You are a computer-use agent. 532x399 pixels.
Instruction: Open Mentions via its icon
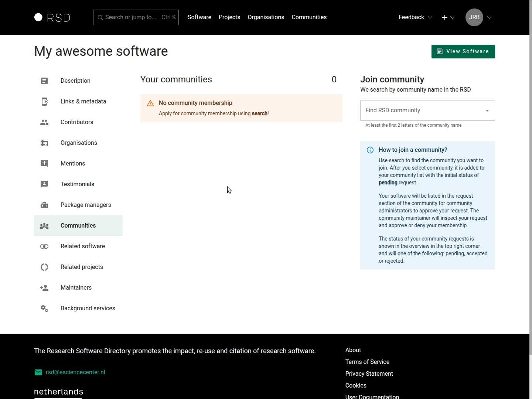(44, 164)
